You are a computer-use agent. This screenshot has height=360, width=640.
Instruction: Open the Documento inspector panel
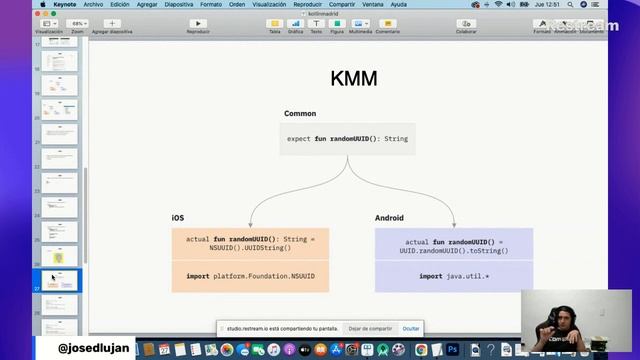591,24
